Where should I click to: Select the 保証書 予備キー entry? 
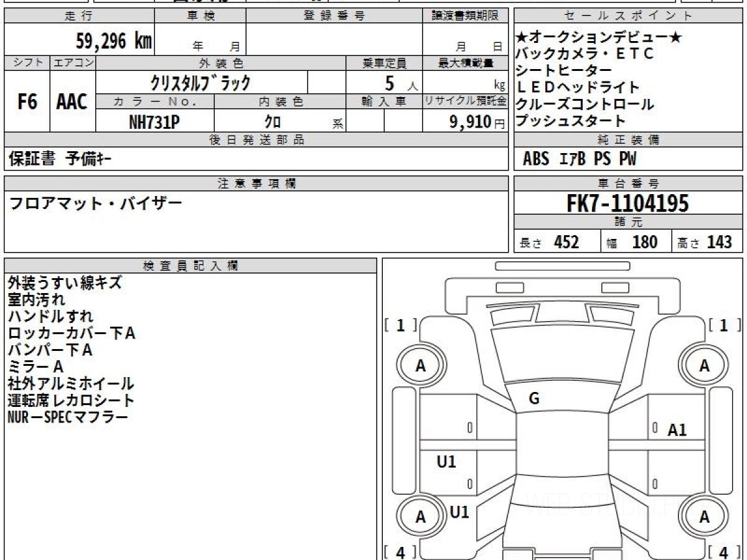point(60,159)
